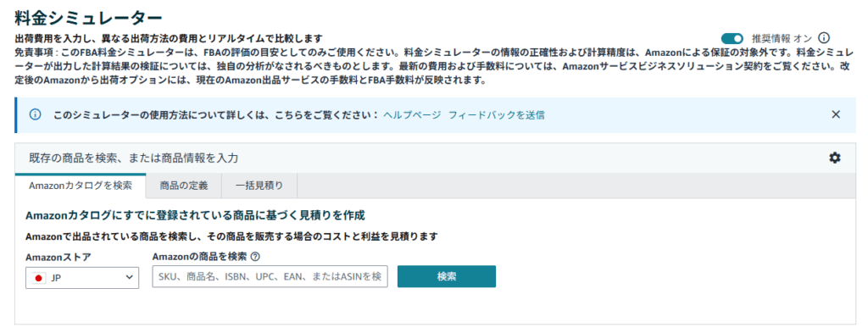Image resolution: width=868 pixels, height=333 pixels.
Task: Toggle the 推奨情報 switch off
Action: click(732, 38)
